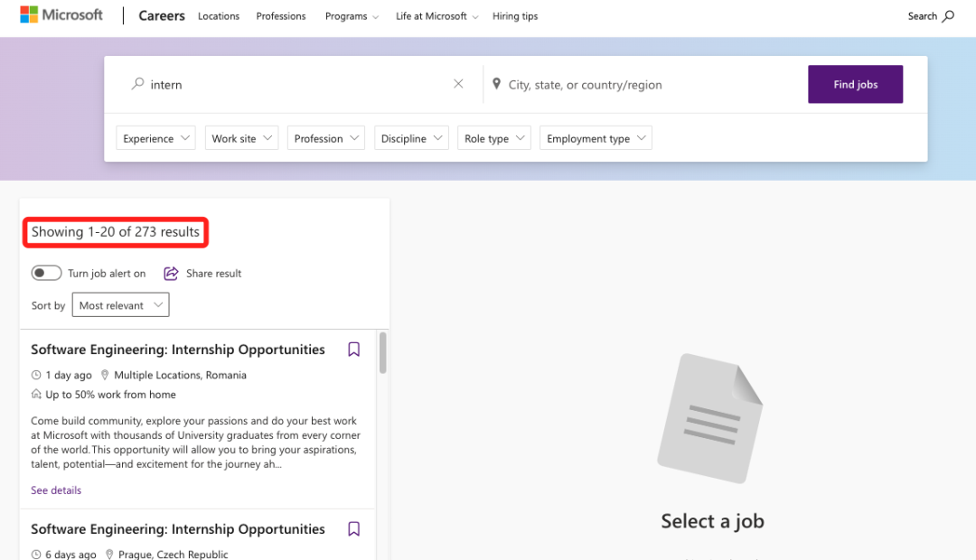Expand the Experience filter
Image resolution: width=976 pixels, height=560 pixels.
(155, 138)
